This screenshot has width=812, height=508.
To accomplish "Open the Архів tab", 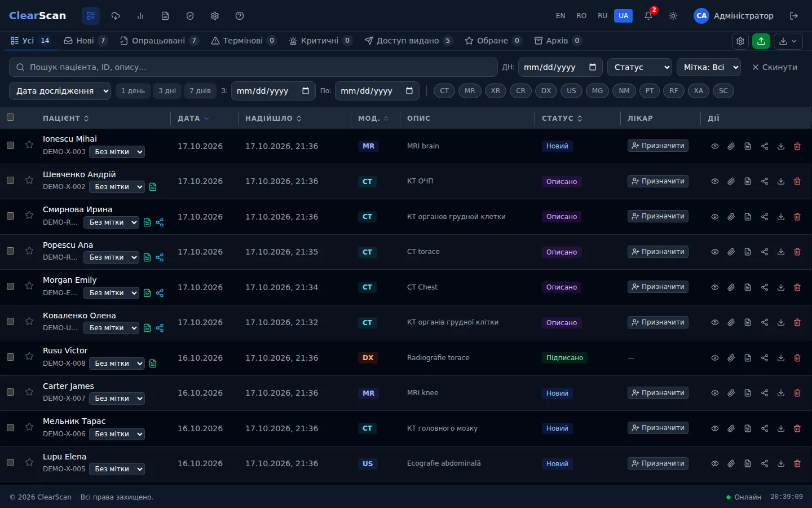I will pos(557,41).
